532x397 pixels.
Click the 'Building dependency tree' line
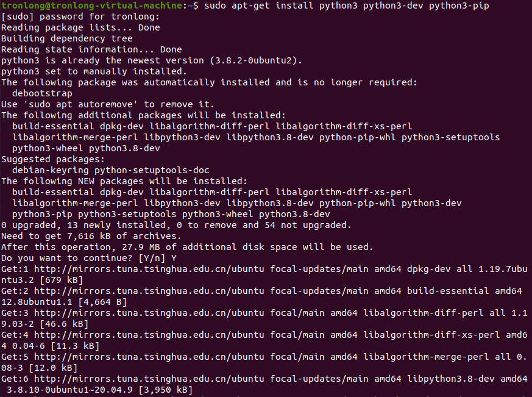tap(67, 38)
